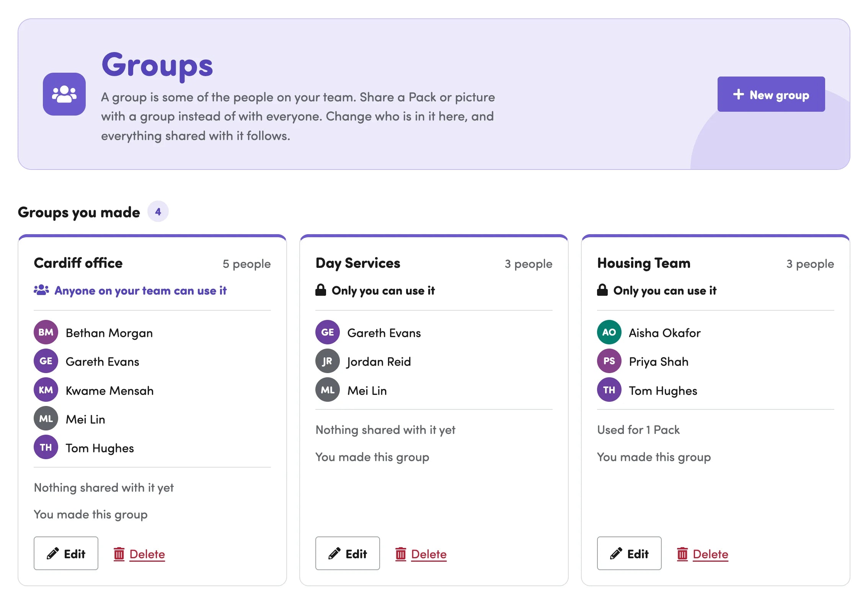Delete the Day Services group

click(x=421, y=554)
